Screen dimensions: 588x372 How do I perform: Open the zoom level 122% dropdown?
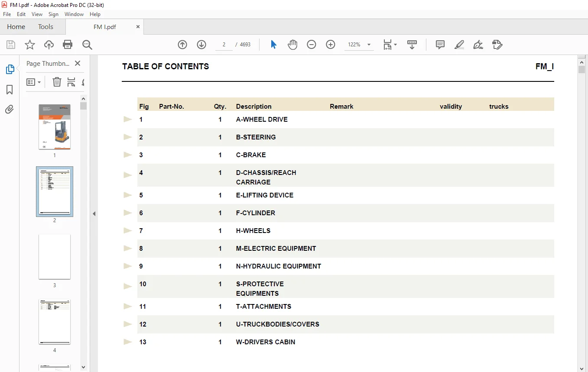pyautogui.click(x=359, y=45)
